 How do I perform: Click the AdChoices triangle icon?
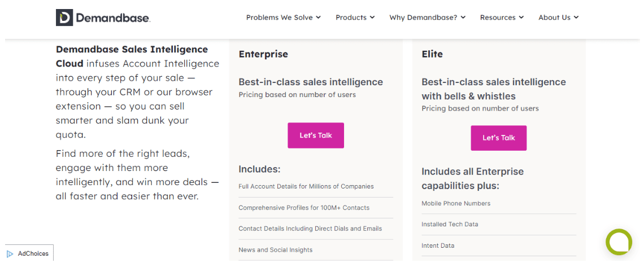point(10,253)
